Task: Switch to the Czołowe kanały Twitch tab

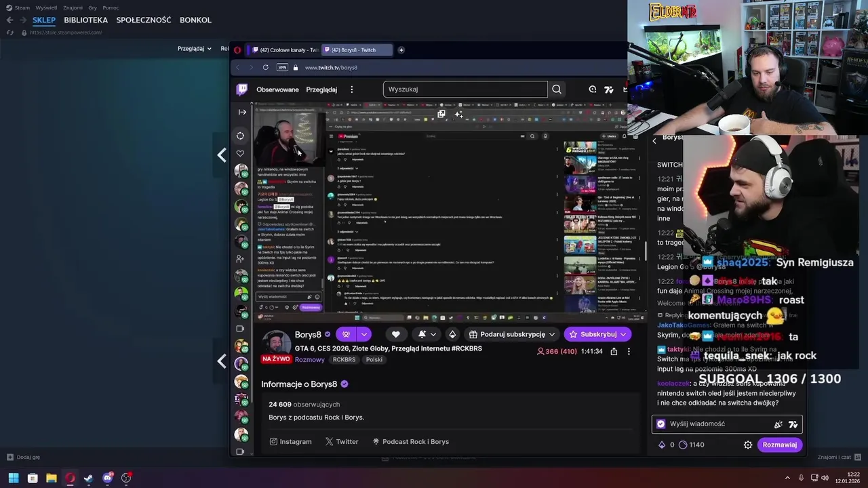Action: coord(285,49)
